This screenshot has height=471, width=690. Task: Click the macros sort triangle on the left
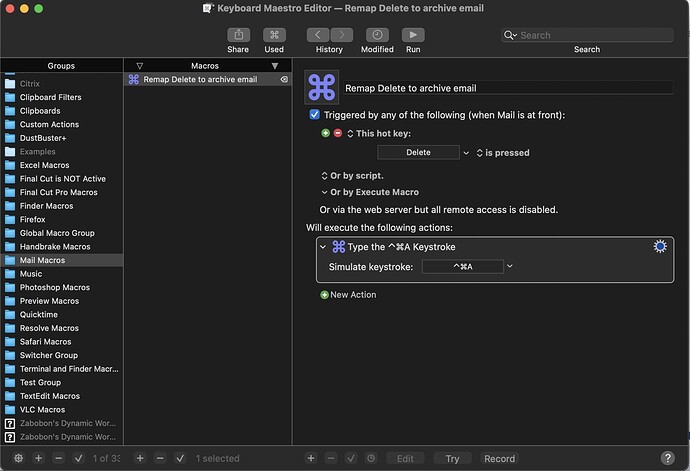pos(139,66)
